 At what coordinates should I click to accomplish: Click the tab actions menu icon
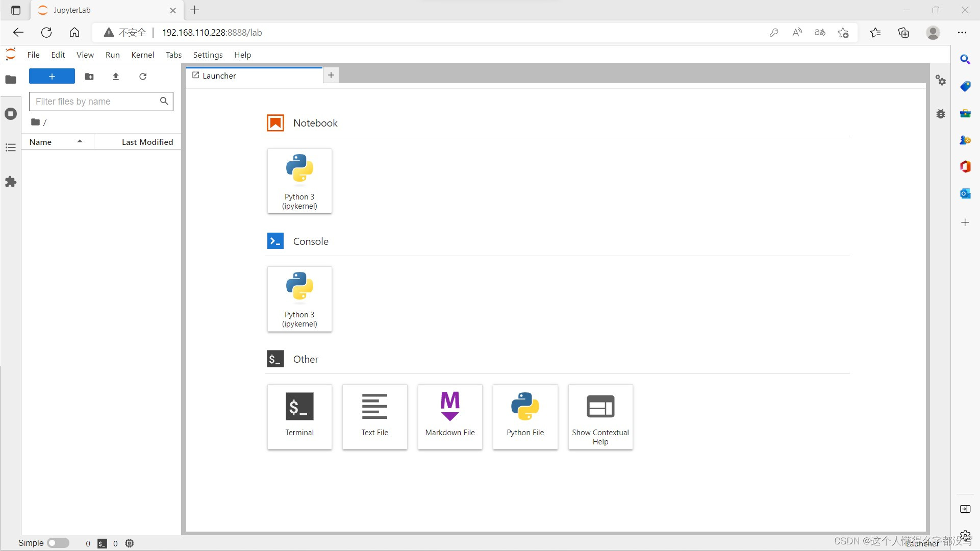(16, 10)
